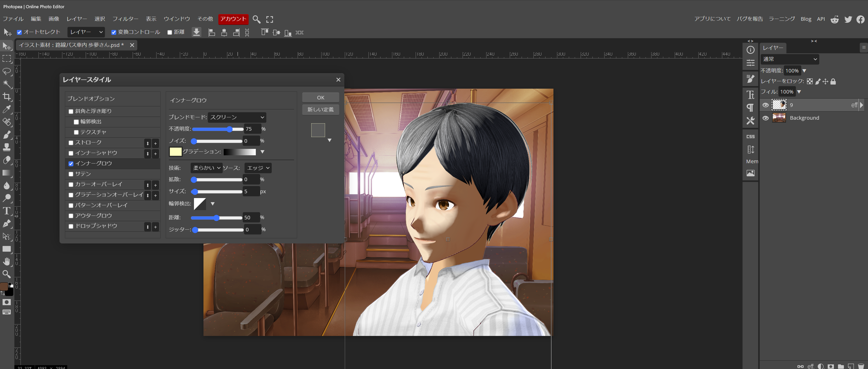
Task: Open the フィルター menu
Action: 125,19
